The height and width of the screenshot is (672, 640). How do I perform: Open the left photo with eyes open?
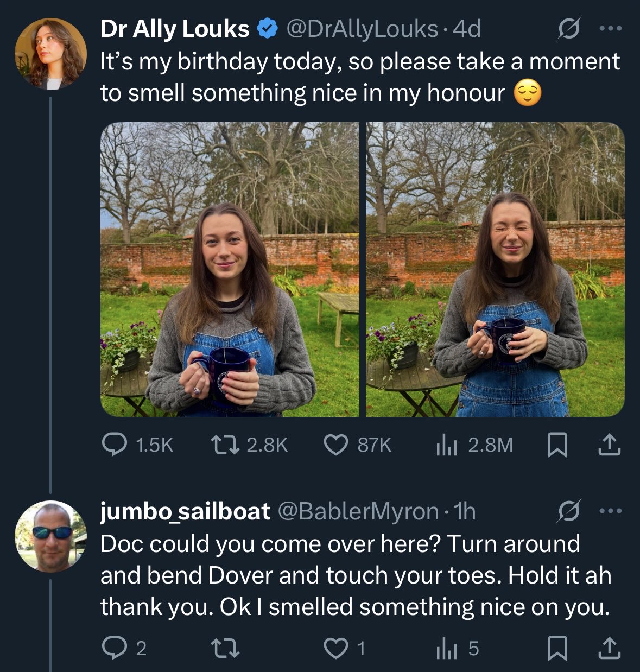click(230, 269)
